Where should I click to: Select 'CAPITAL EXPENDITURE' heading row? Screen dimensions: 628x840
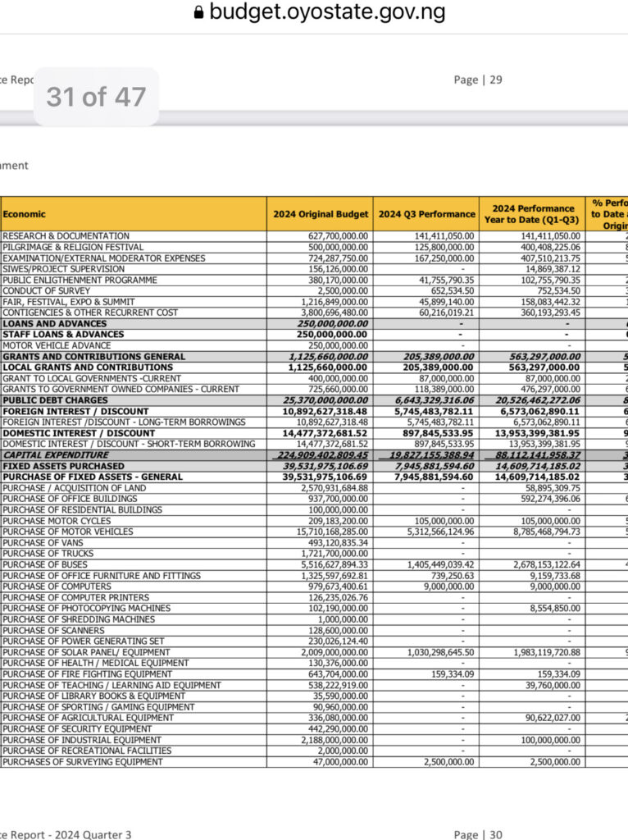(57, 454)
